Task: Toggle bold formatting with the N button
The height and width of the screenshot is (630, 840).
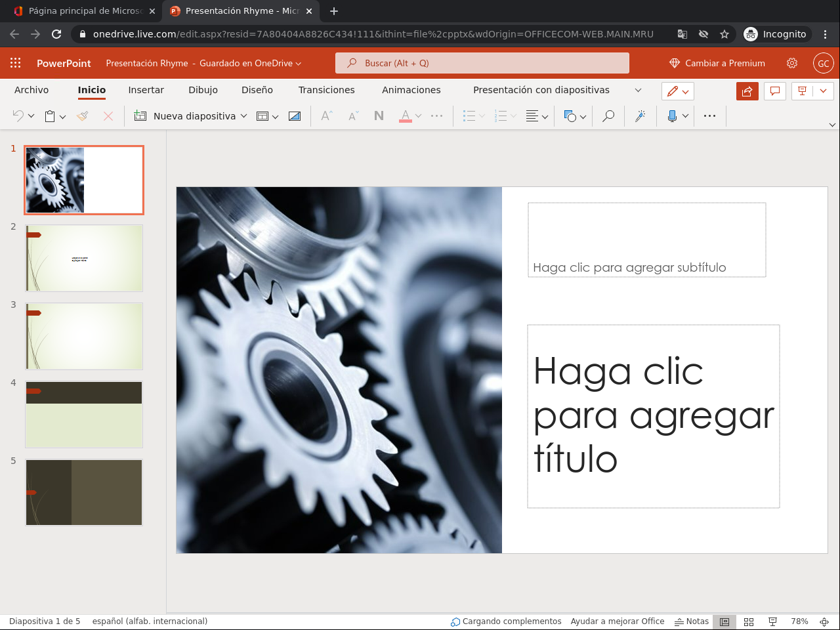Action: pyautogui.click(x=379, y=116)
